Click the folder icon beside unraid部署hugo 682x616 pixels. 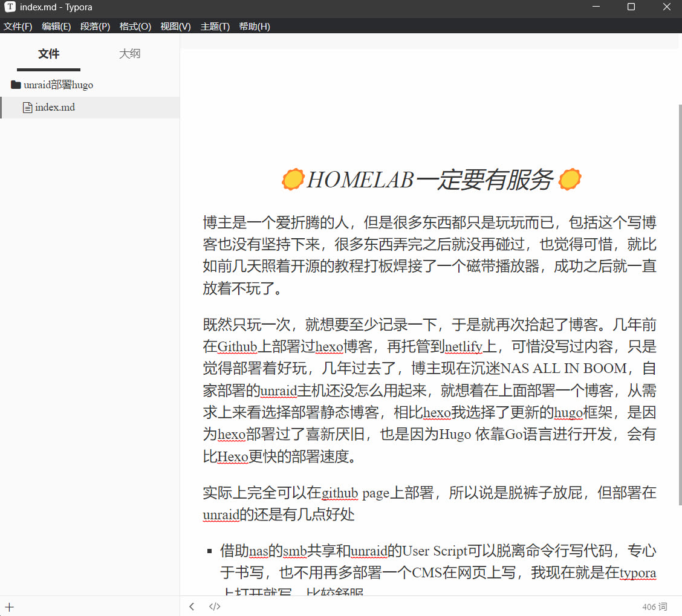pyautogui.click(x=16, y=85)
